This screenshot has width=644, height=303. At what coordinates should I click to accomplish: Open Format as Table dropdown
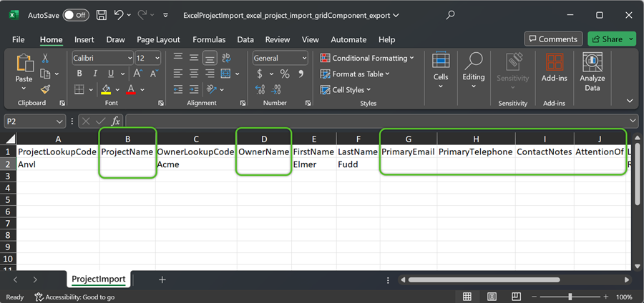pos(355,74)
